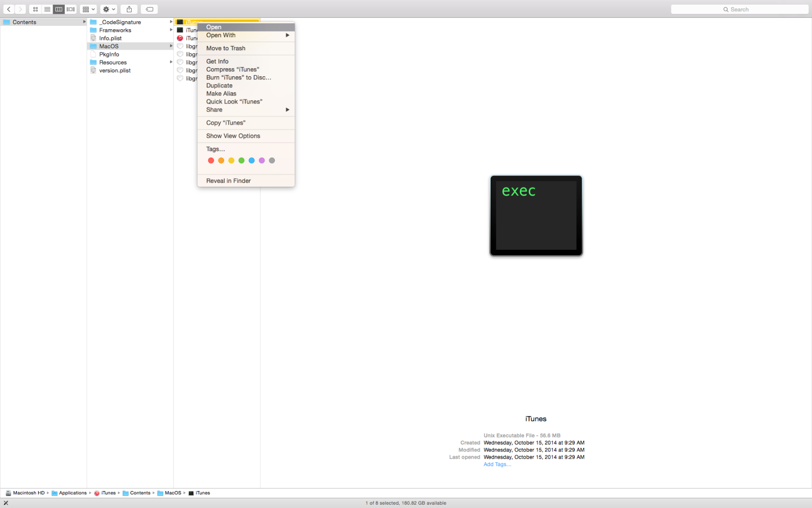Click the Share toolbar icon
The width and height of the screenshot is (812, 508).
129,9
